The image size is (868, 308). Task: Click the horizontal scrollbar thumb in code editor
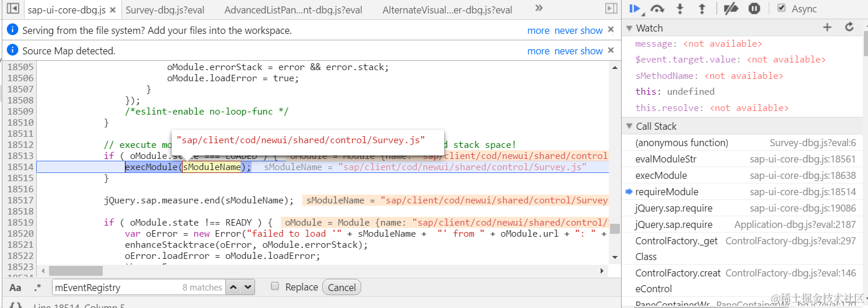tap(76, 271)
